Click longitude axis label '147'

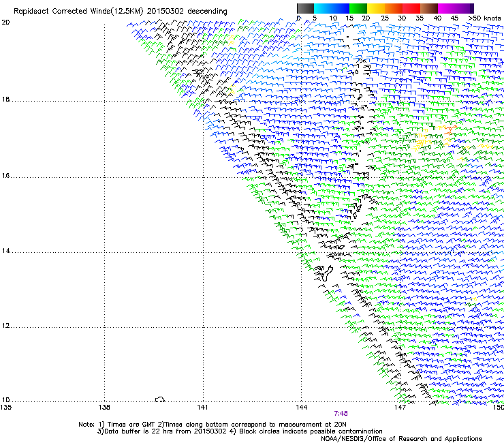(x=400, y=408)
